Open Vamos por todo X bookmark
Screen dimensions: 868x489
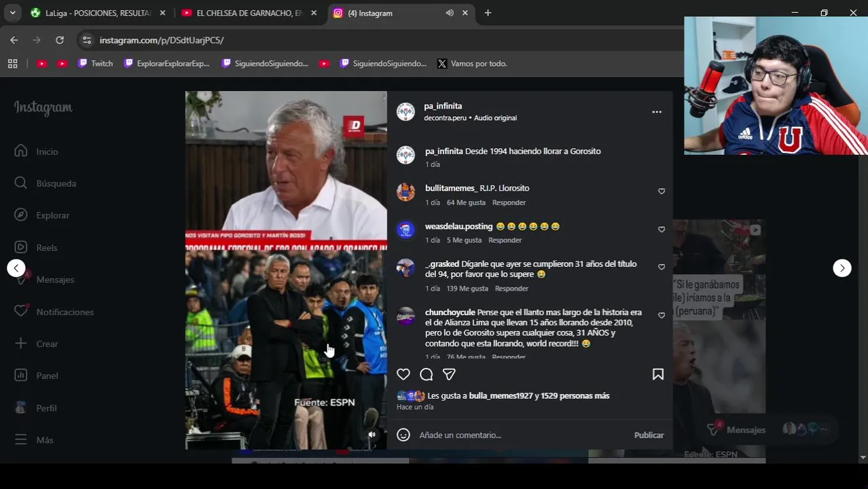(473, 64)
